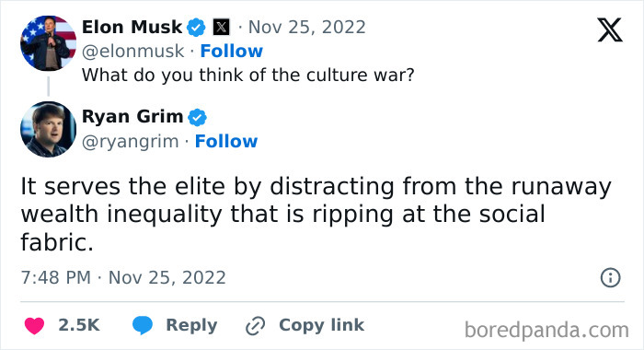644x350 pixels.
Task: Click the @elonmusk handle
Action: [133, 52]
